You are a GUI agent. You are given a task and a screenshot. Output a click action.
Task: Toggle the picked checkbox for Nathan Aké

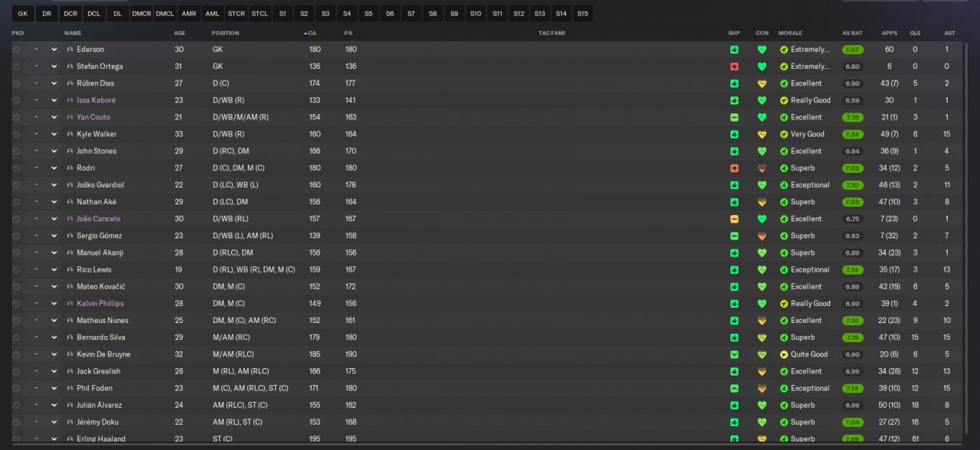click(x=16, y=202)
